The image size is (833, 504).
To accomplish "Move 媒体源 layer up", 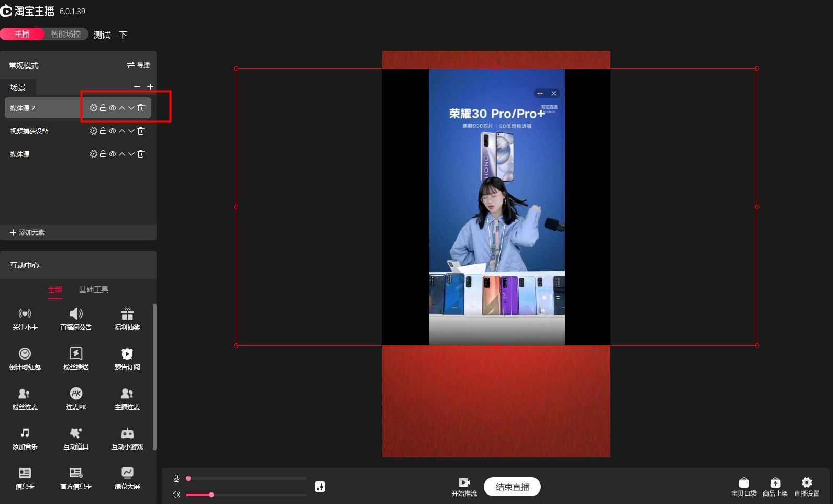I will 122,154.
